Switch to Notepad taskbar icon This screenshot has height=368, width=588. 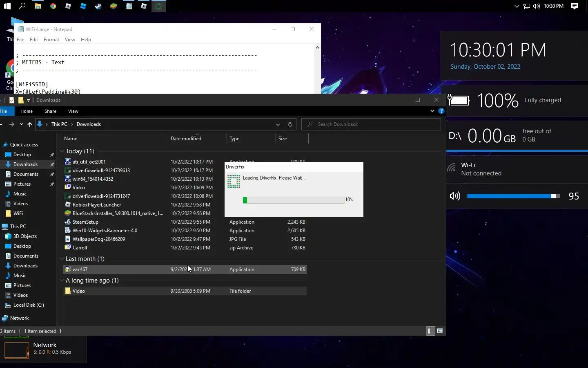129,6
